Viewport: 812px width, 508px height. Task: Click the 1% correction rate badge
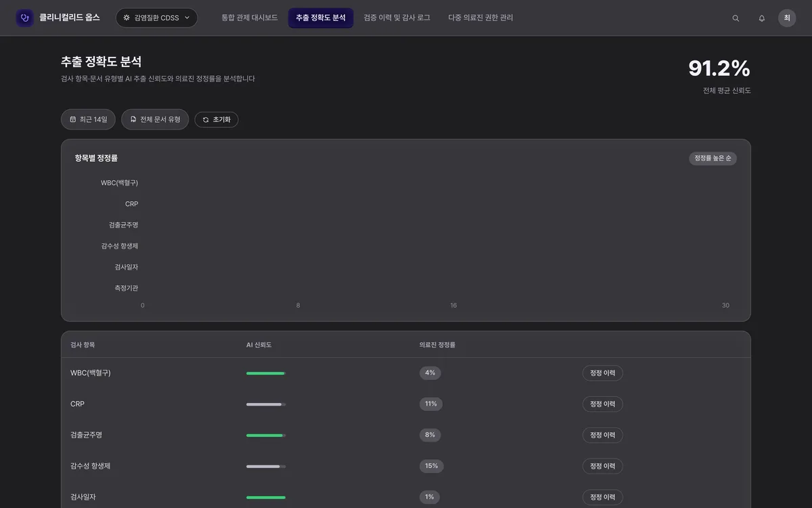[430, 496]
